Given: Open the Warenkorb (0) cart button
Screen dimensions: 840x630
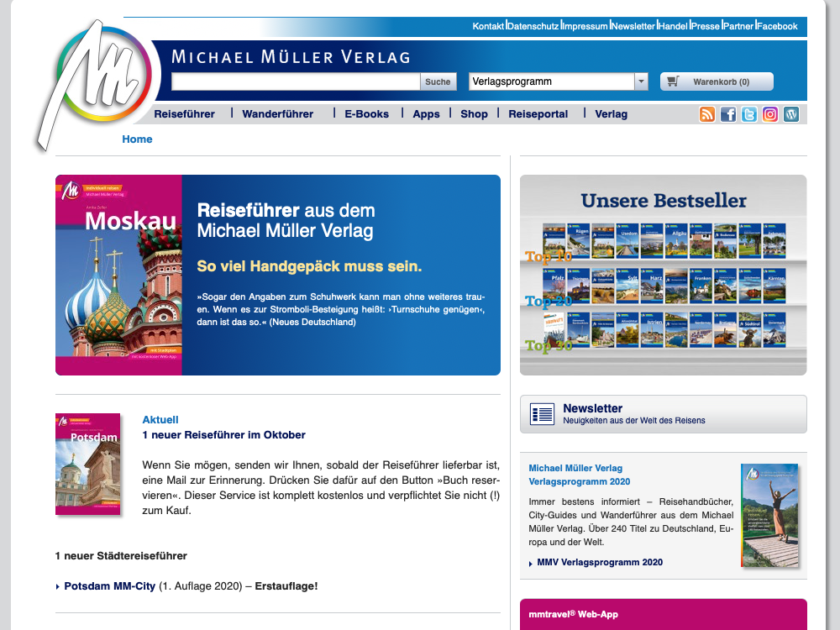Looking at the screenshot, I should tap(717, 81).
